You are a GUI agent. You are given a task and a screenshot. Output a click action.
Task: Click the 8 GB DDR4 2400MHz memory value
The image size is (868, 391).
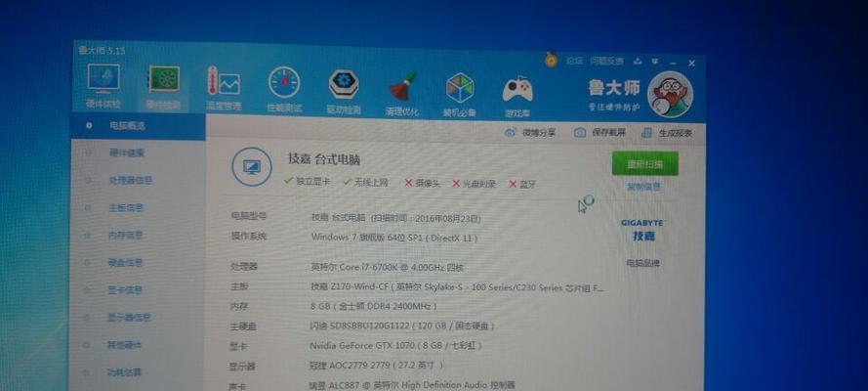(x=374, y=306)
